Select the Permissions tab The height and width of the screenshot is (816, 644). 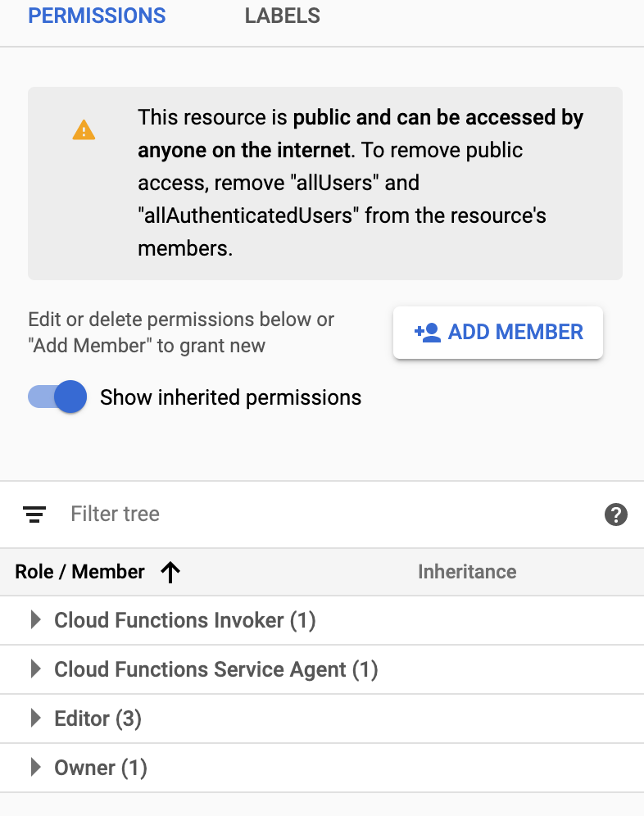tap(97, 16)
